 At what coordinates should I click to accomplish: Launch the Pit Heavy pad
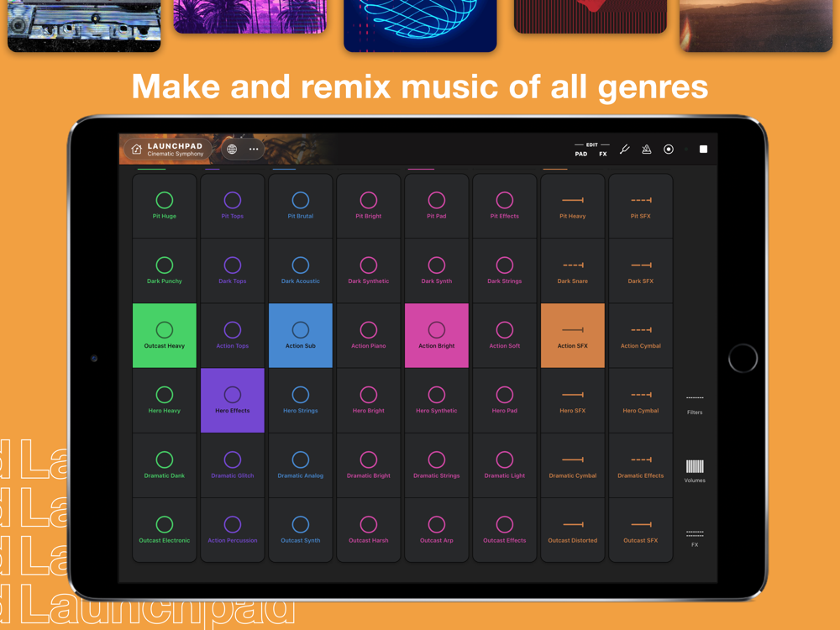[573, 206]
